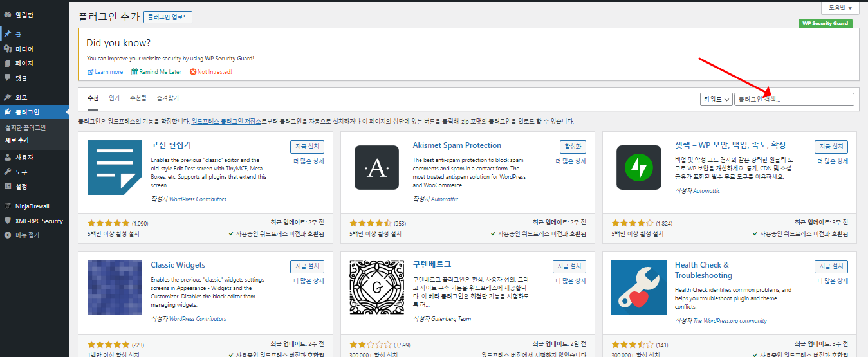Install 젯팩 with 지금 설치 button
The height and width of the screenshot is (357, 868).
tap(831, 147)
